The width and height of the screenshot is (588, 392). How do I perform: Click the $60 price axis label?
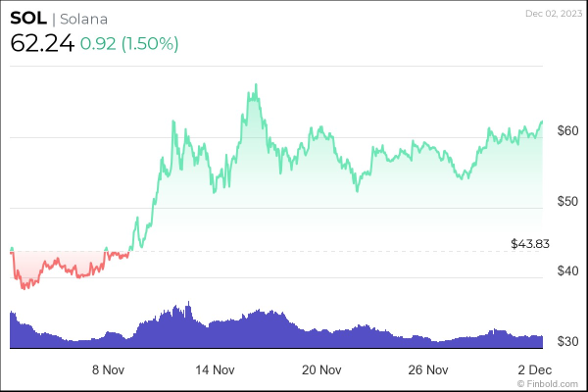[568, 130]
